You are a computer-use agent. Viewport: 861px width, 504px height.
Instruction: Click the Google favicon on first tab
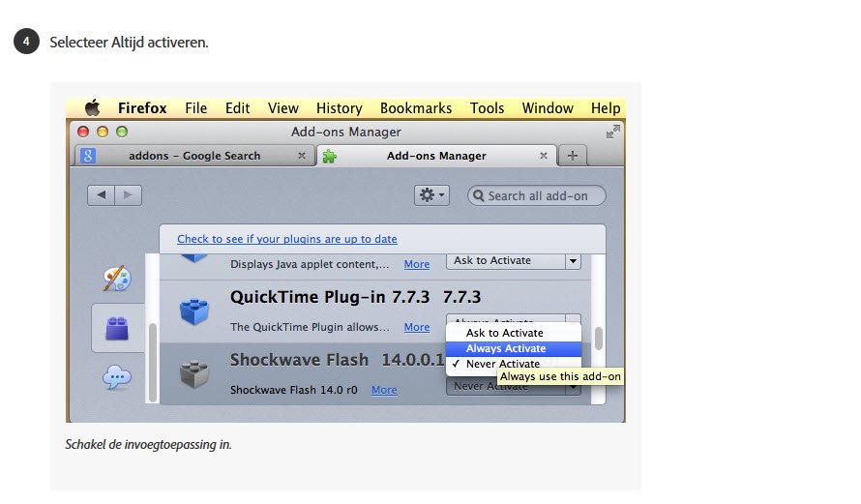click(88, 156)
